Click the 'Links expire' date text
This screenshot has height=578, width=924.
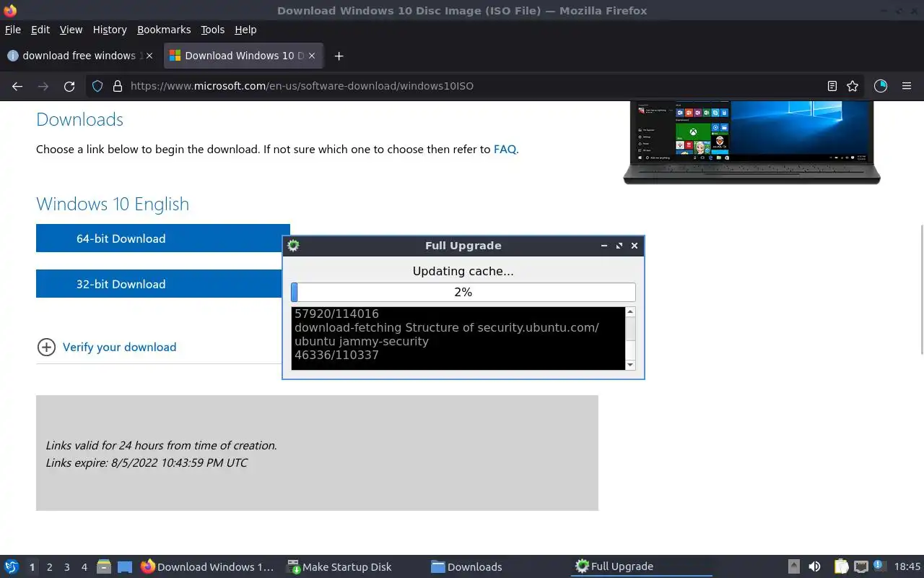pyautogui.click(x=147, y=463)
